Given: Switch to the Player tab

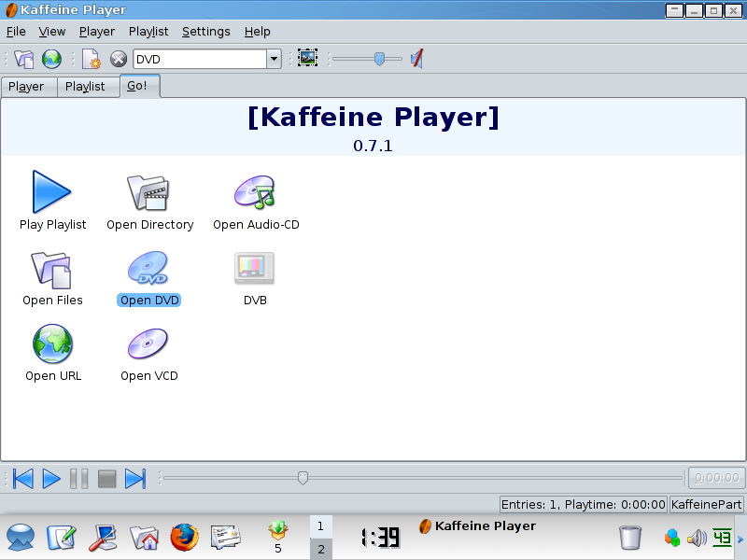Looking at the screenshot, I should coord(26,87).
